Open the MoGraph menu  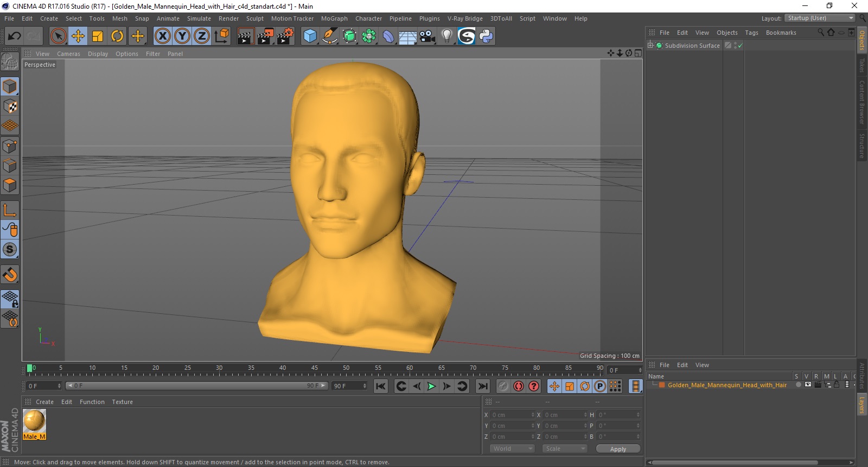(334, 18)
